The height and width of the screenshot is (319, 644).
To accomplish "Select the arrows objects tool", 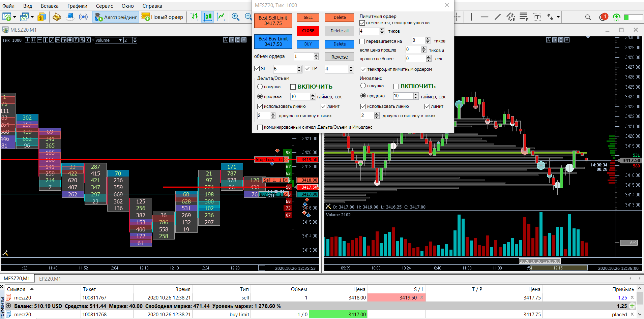I will 550,17.
